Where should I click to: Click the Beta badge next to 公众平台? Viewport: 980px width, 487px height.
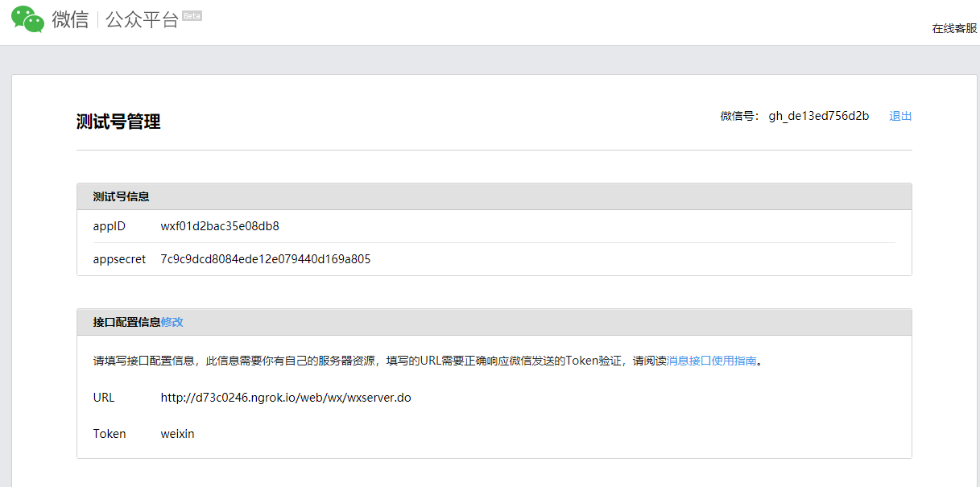click(x=192, y=15)
